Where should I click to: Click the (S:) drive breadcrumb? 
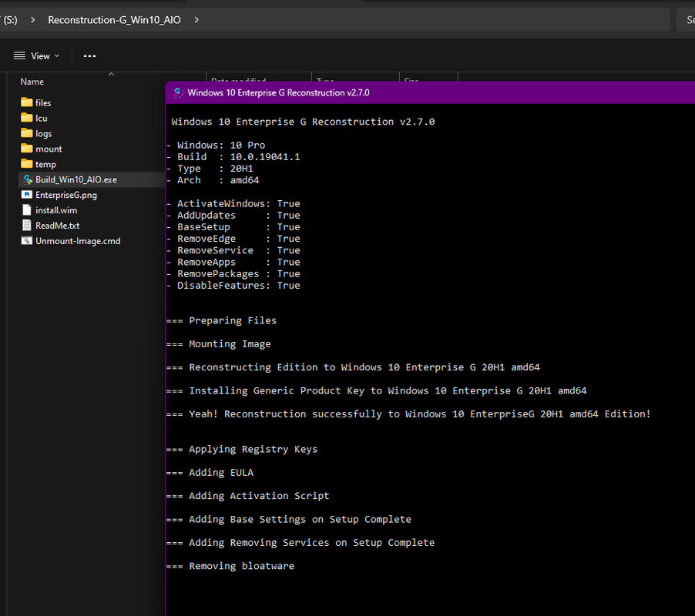(10, 20)
